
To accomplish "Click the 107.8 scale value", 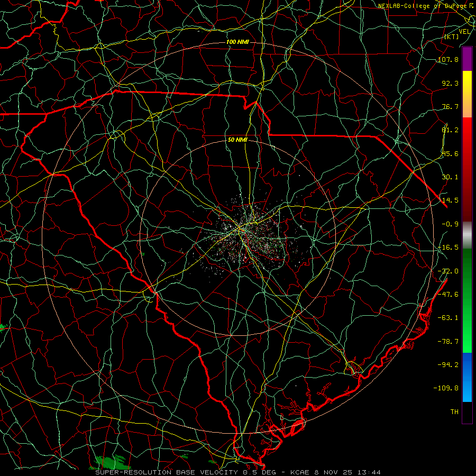I will pos(448,59).
